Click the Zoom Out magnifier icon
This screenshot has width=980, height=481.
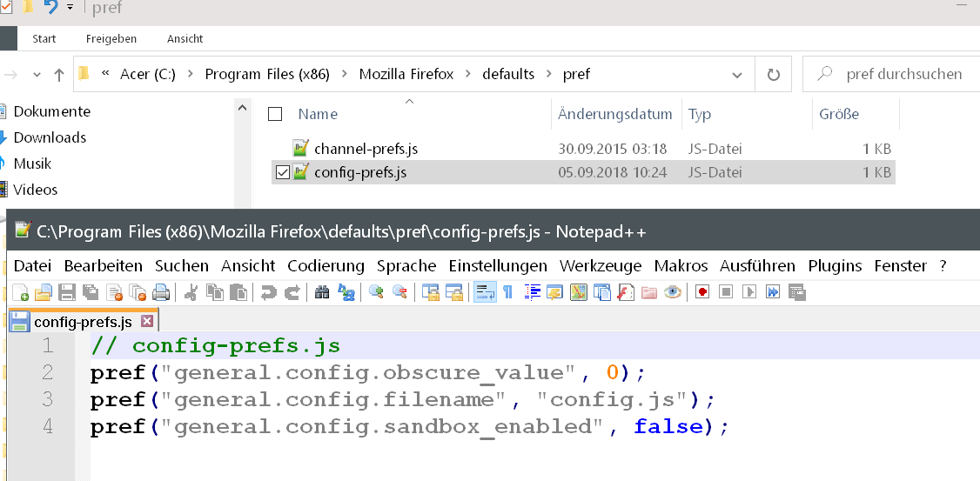tap(400, 291)
